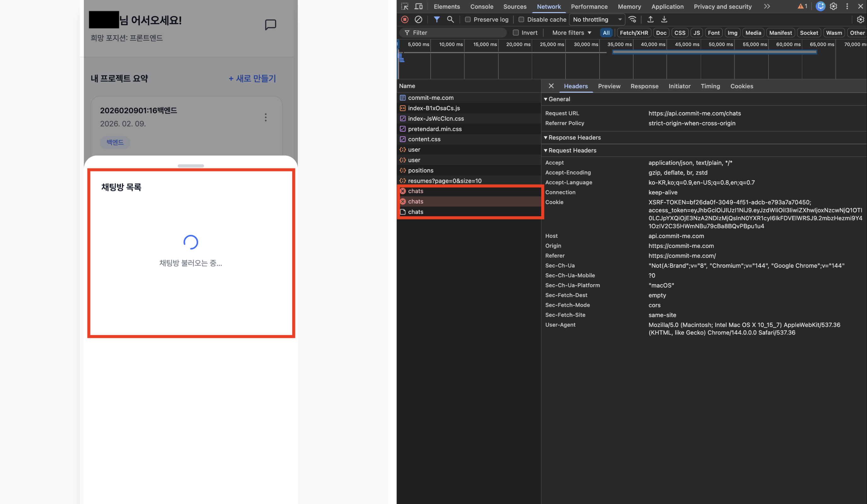This screenshot has height=504, width=867.
Task: Filter by Img requests
Action: [732, 33]
